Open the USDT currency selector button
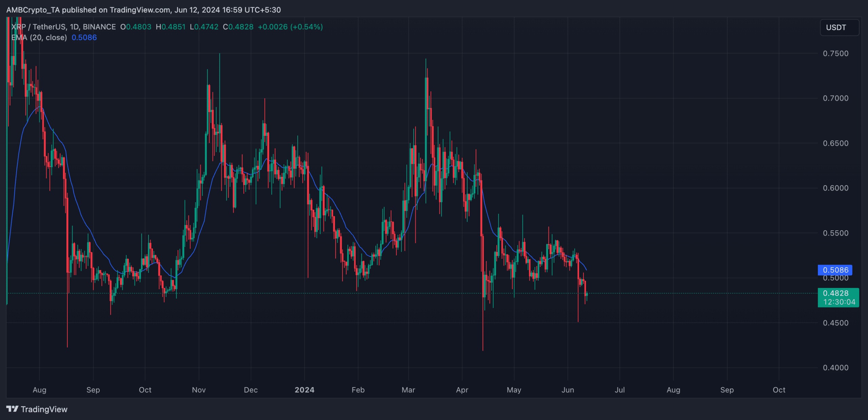The height and width of the screenshot is (420, 868). (x=840, y=27)
